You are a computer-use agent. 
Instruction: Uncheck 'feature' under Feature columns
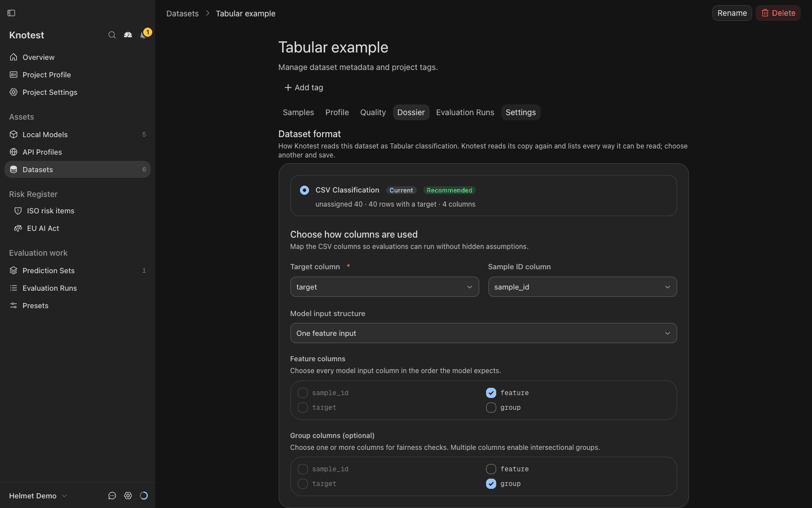[491, 393]
